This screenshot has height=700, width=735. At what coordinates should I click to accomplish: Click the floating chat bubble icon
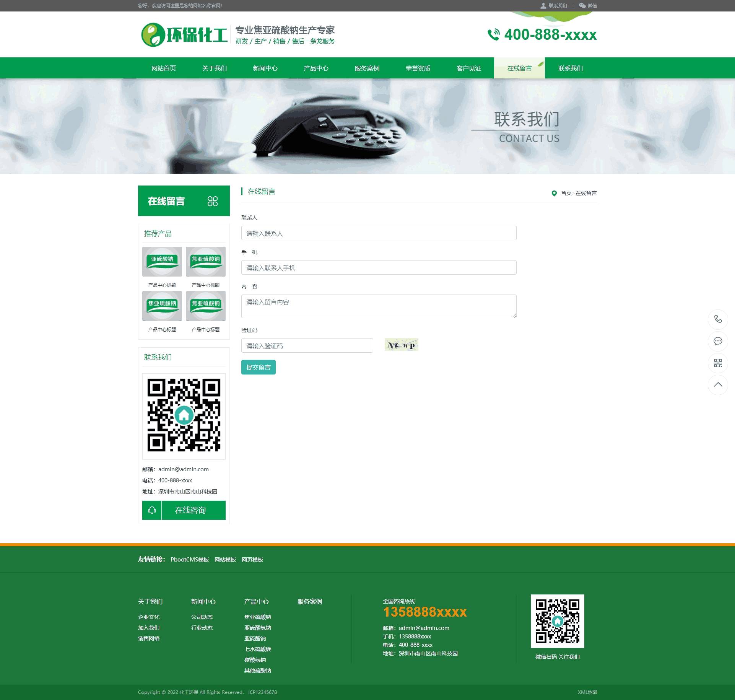click(x=718, y=341)
